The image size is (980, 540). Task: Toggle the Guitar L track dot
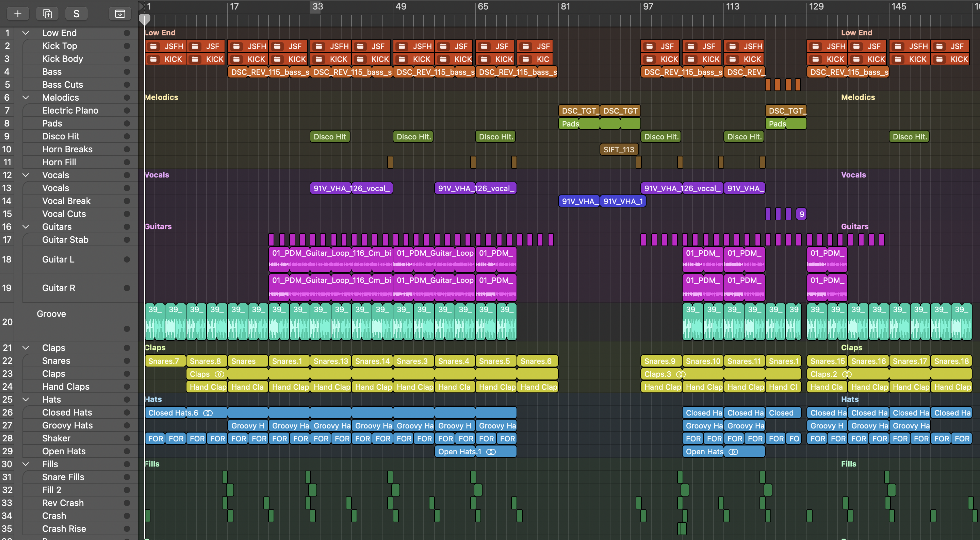127,259
